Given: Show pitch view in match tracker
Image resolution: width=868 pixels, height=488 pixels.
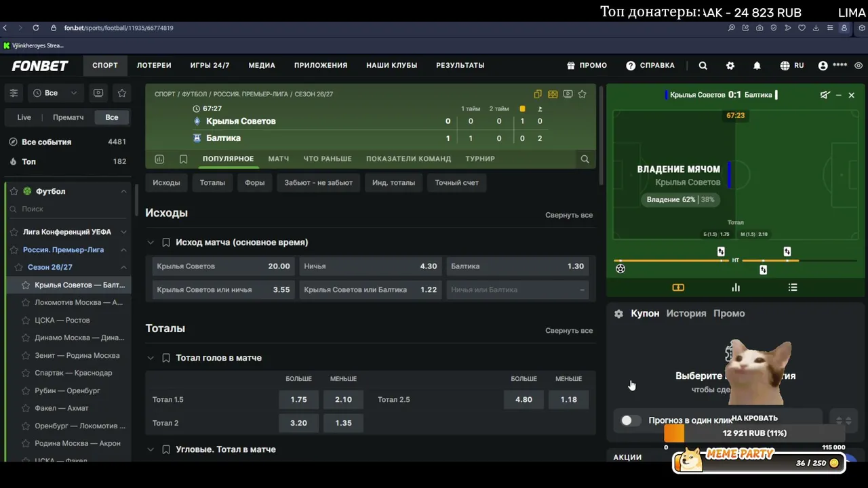Looking at the screenshot, I should tap(678, 287).
